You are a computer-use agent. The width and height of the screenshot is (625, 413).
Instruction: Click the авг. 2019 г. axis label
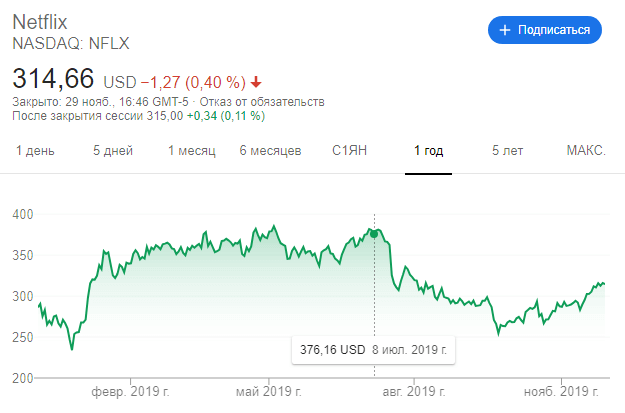(x=414, y=392)
